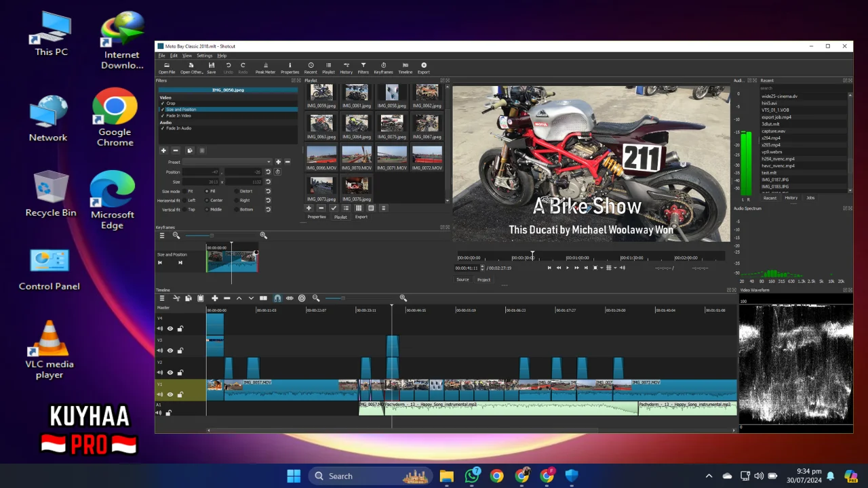
Task: Toggle Position keyframes stopwatch icon
Action: click(x=277, y=172)
